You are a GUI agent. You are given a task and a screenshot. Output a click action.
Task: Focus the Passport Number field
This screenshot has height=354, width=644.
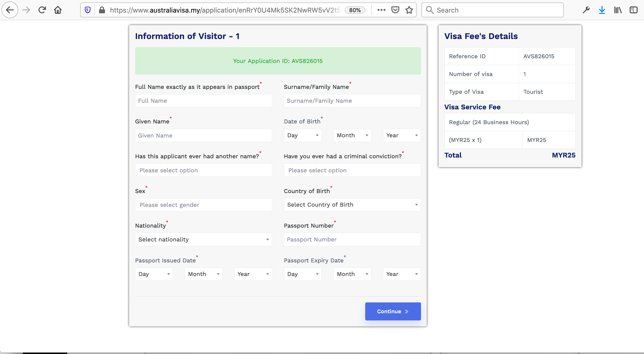[x=352, y=239]
